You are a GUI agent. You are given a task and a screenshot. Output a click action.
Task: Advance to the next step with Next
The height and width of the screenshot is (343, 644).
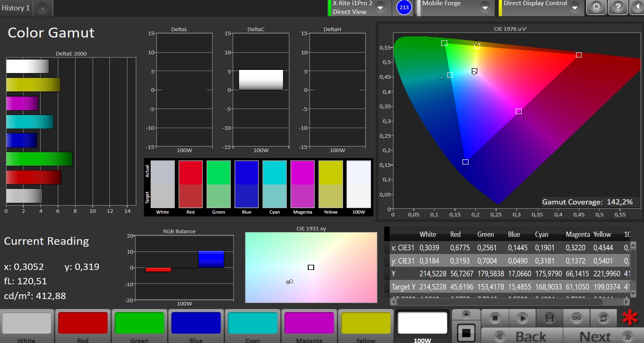pos(603,337)
